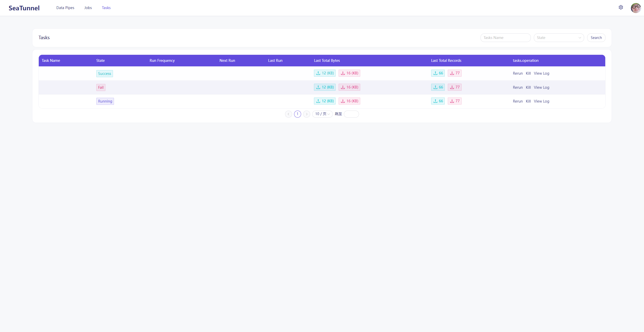Switch to the Jobs menu
Screen dimensions: 644x332
click(x=88, y=8)
